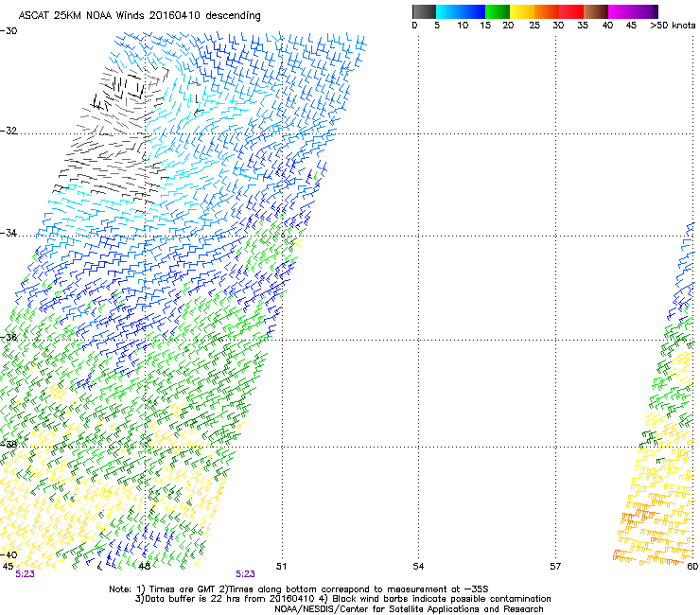Click the '15' label under the color bar
700x615 pixels.
coord(485,26)
